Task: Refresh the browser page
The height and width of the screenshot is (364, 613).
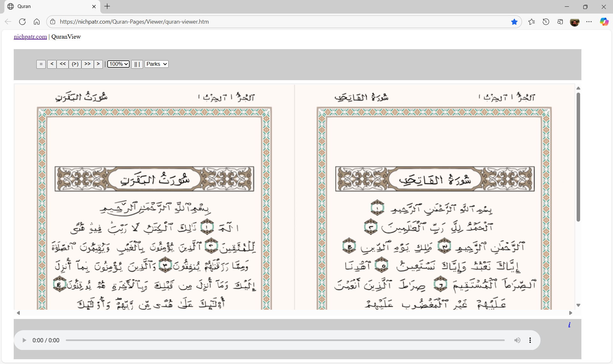Action: coord(22,22)
